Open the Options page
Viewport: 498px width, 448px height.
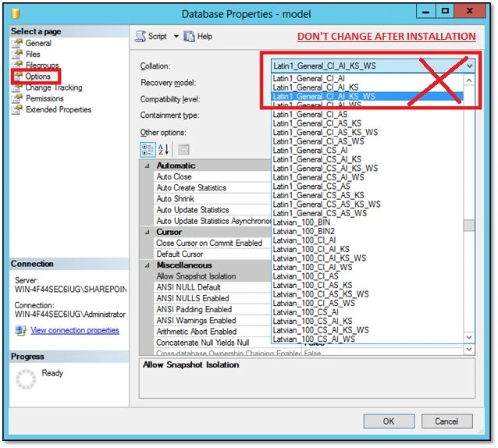(37, 76)
